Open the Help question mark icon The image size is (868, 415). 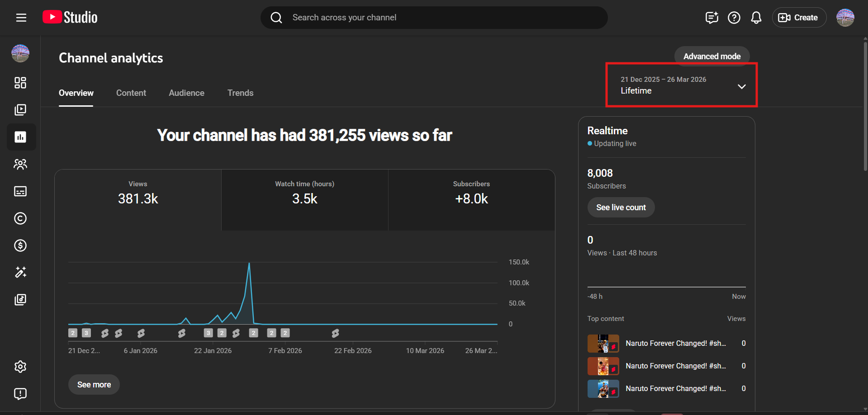click(734, 18)
